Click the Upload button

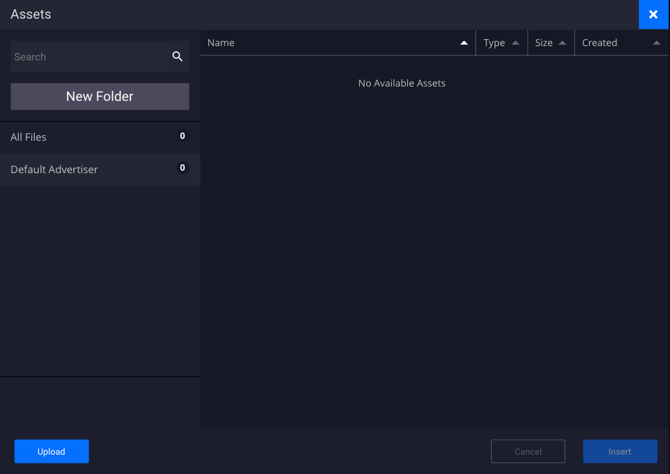[51, 451]
